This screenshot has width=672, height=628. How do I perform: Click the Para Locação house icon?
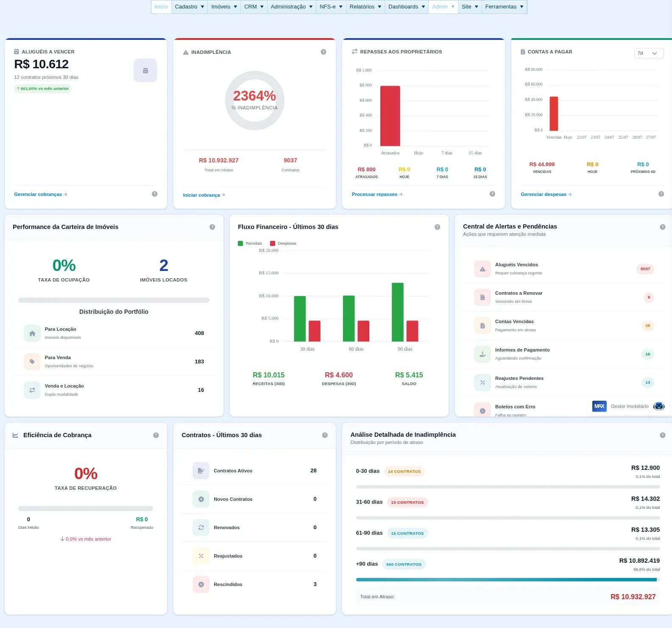coord(32,333)
